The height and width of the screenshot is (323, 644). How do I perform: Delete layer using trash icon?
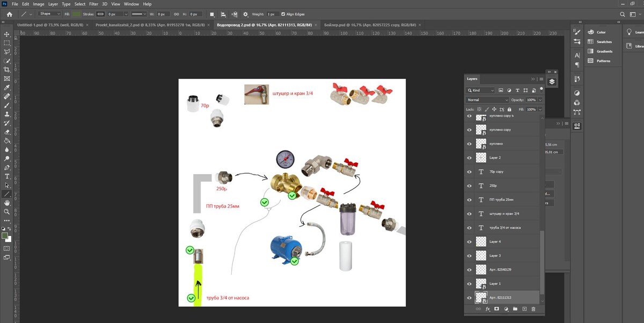pos(533,309)
